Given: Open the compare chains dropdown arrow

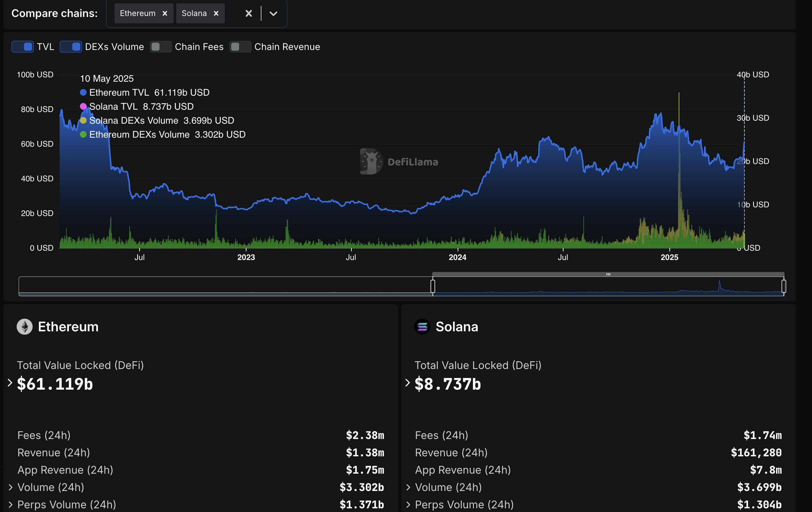Looking at the screenshot, I should (273, 14).
